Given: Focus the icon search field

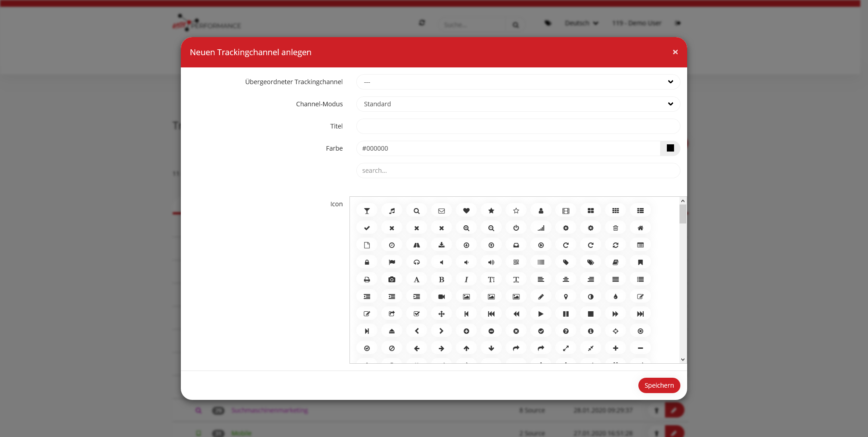Looking at the screenshot, I should coord(518,171).
